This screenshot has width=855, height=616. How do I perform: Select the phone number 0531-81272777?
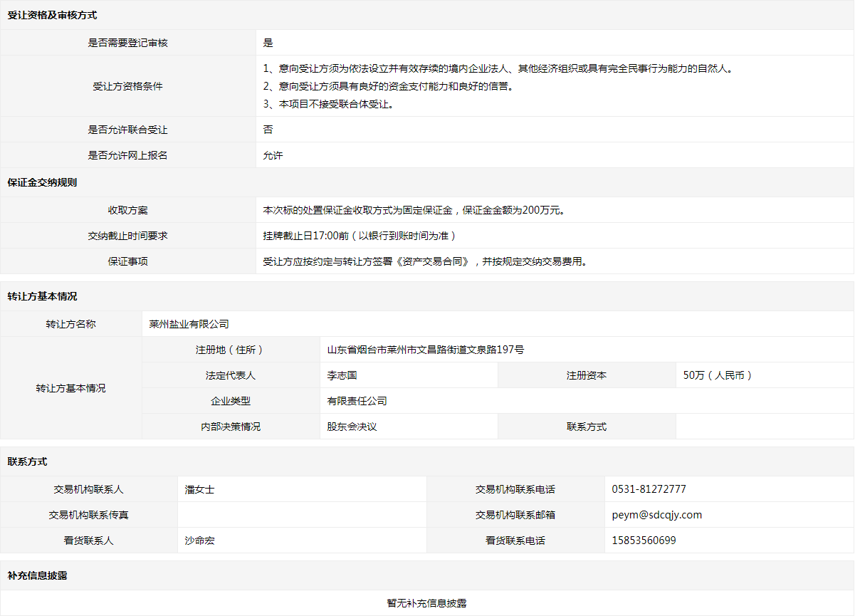[x=649, y=489]
